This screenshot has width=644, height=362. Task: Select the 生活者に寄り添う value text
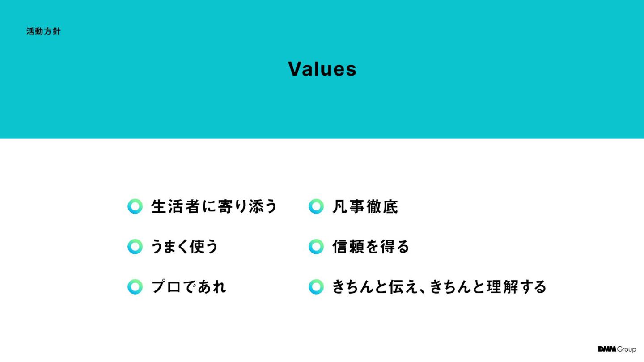coord(215,206)
